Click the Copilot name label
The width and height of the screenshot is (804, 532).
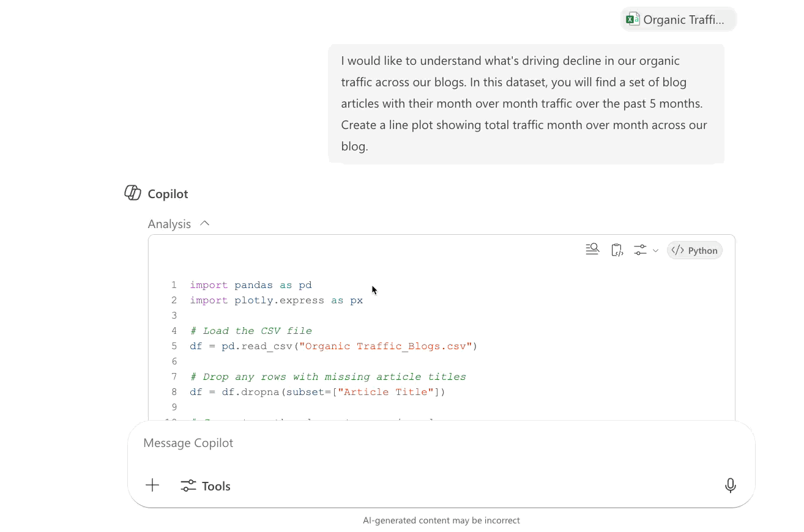click(x=168, y=194)
